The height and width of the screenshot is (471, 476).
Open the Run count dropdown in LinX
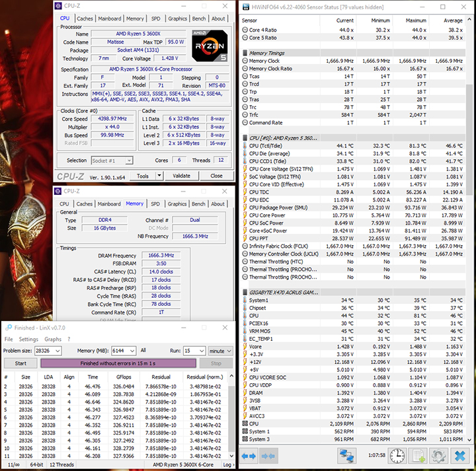point(202,351)
